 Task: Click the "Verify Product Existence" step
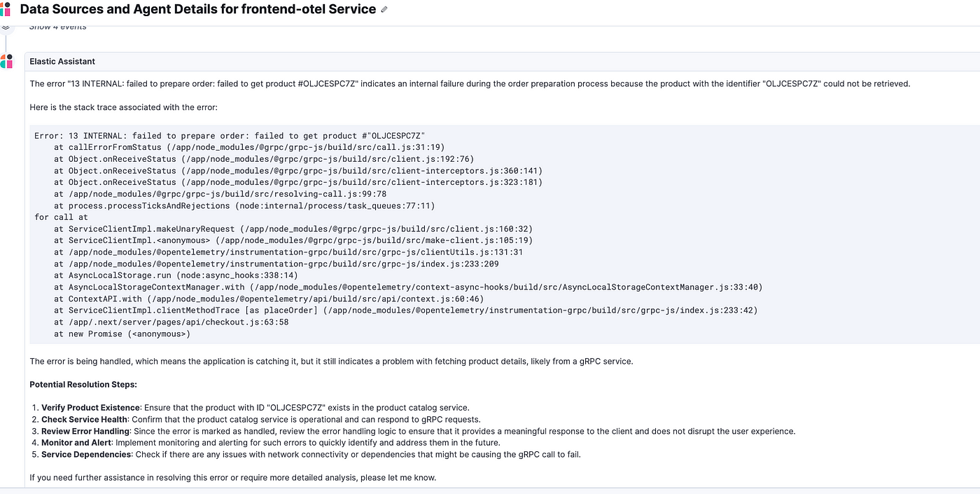click(91, 408)
